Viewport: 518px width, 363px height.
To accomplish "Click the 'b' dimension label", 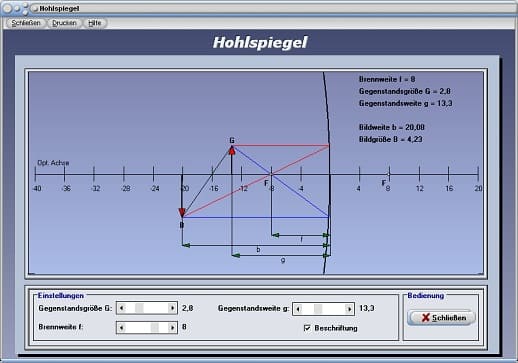I will 258,250.
